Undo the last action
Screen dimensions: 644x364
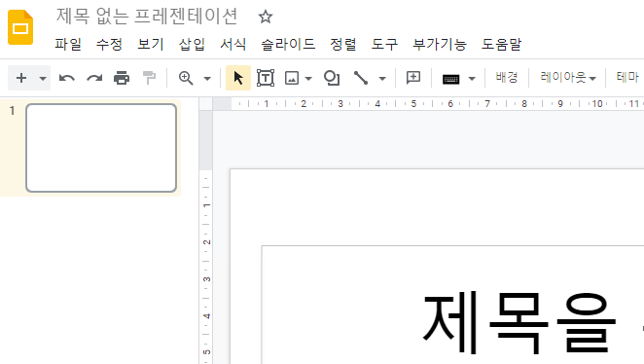pos(67,78)
